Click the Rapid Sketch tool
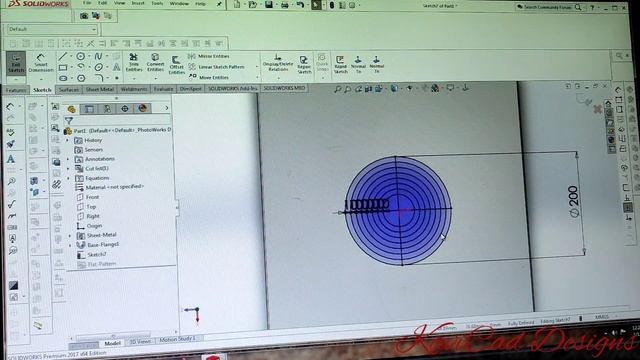The width and height of the screenshot is (640, 360). (x=340, y=65)
